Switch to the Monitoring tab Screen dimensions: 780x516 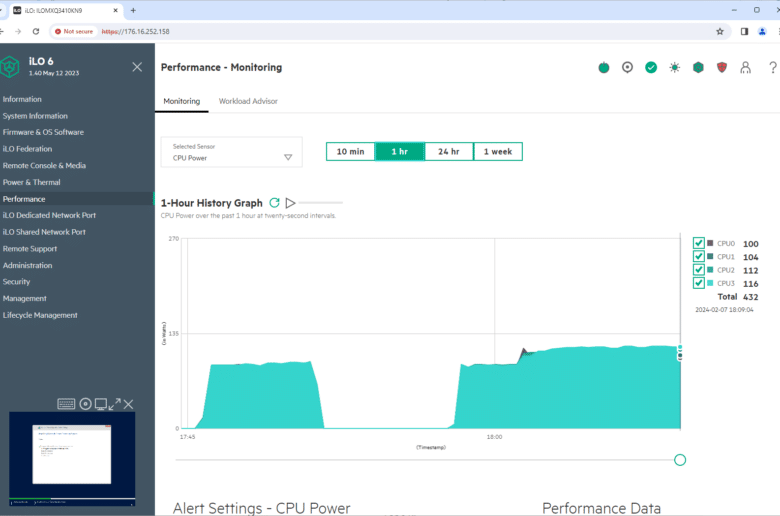click(182, 101)
